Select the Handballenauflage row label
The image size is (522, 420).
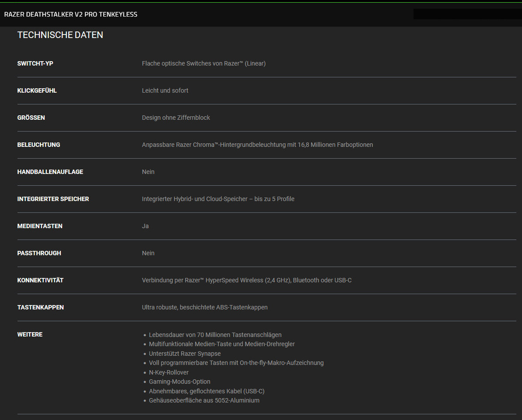(x=50, y=172)
